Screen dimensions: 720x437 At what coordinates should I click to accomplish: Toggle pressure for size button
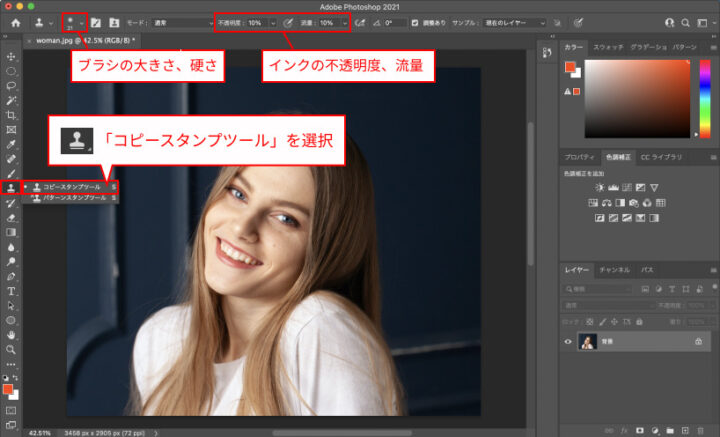point(578,23)
